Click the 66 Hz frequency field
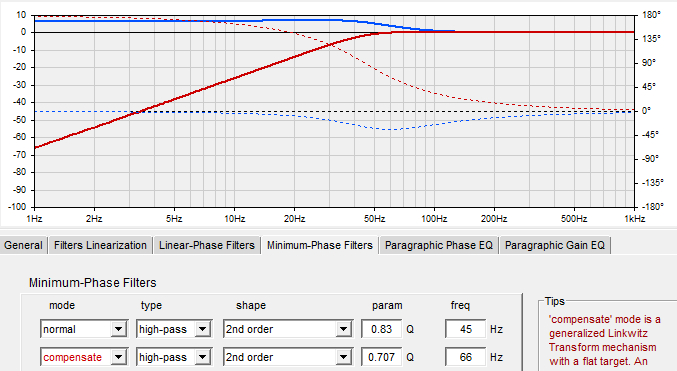The width and height of the screenshot is (677, 371). pos(465,357)
